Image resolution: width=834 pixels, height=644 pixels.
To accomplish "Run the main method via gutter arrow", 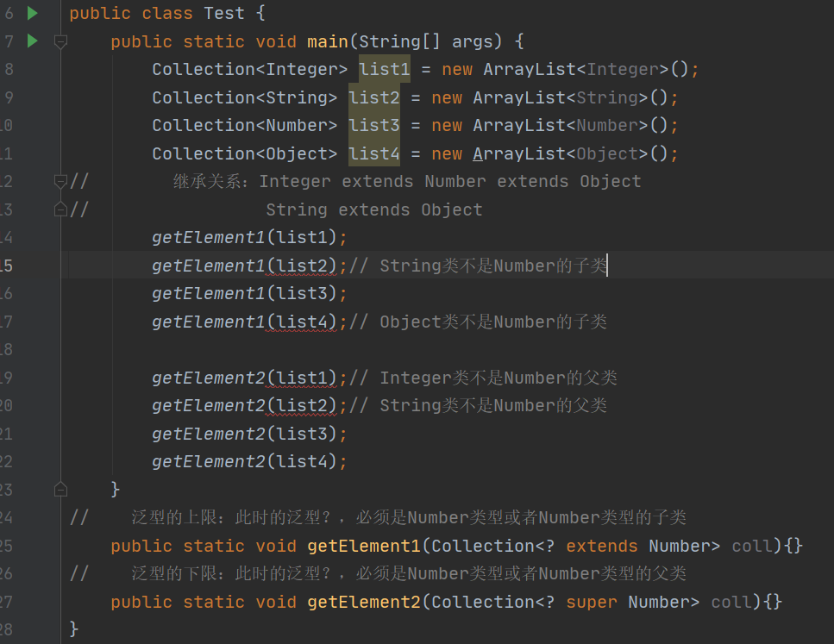I will click(33, 41).
